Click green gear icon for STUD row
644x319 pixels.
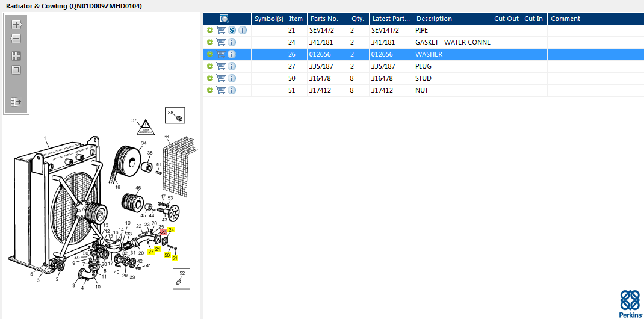click(210, 78)
